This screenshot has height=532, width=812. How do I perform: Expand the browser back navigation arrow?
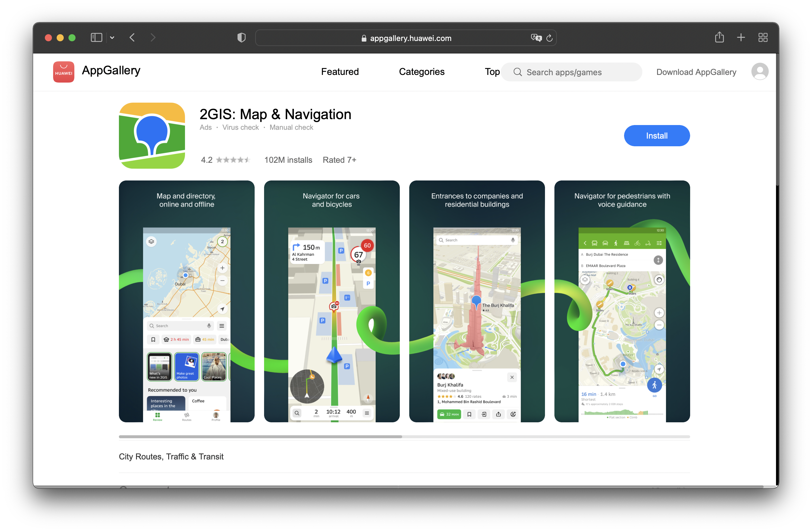132,38
